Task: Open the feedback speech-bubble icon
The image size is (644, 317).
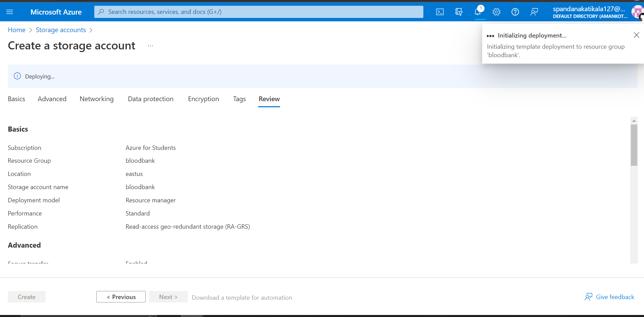Action: pos(534,12)
